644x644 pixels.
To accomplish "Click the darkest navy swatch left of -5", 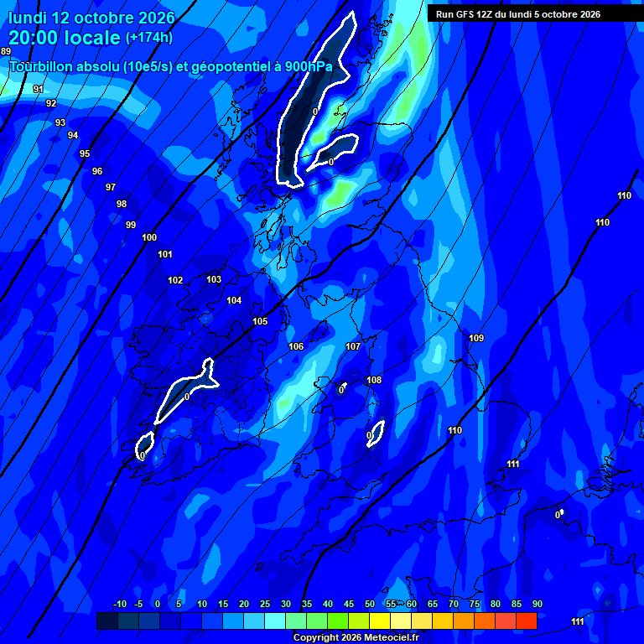I will click(107, 621).
